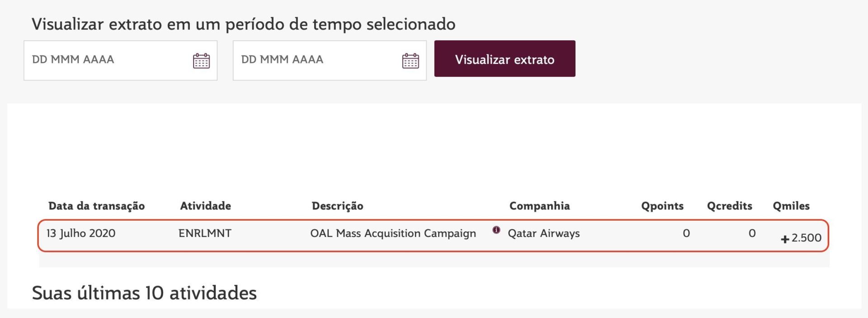The height and width of the screenshot is (318, 868).
Task: Click the plus sign before 2.500 Qmiles
Action: tap(785, 239)
